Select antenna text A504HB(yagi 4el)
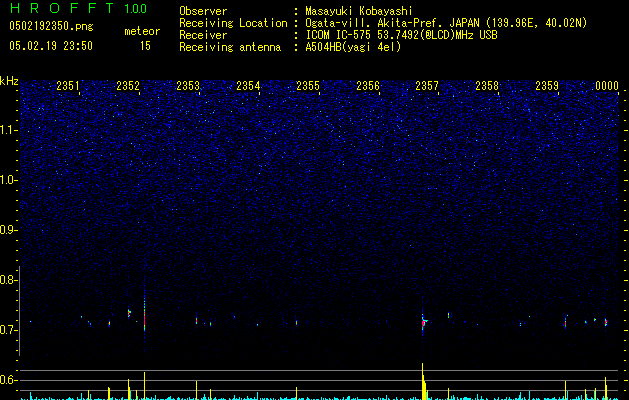Screen dimensions: 629x400 [353, 47]
